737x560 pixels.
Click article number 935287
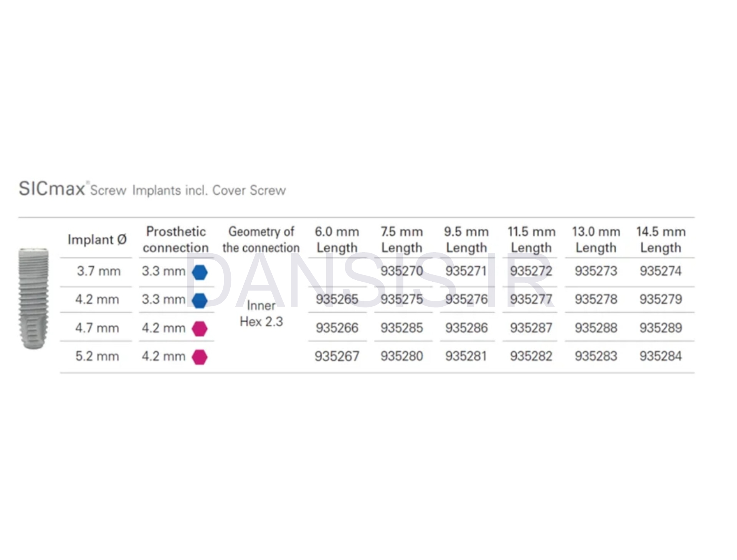pos(531,328)
